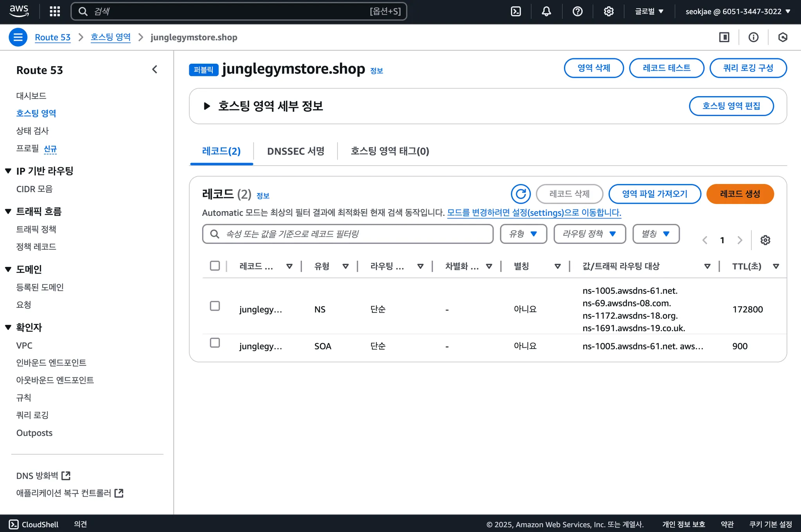This screenshot has width=801, height=532.
Task: Open the 등록된 도메인 sidebar link
Action: (40, 287)
